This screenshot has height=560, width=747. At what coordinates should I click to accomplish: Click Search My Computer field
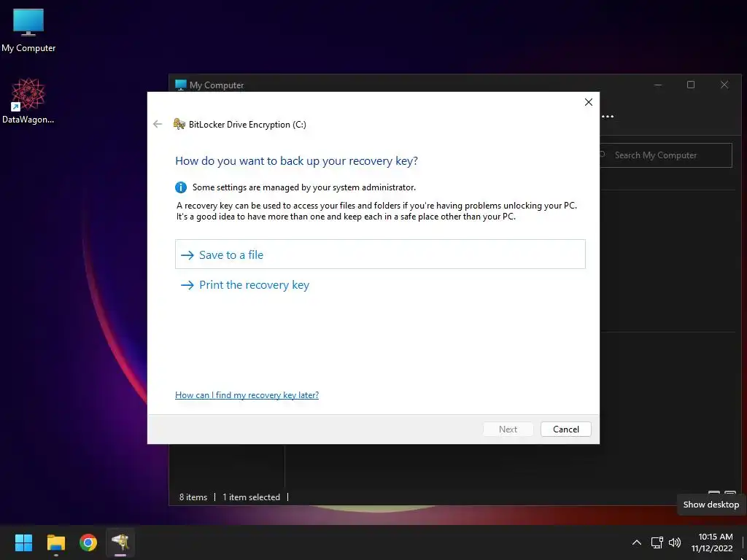665,155
